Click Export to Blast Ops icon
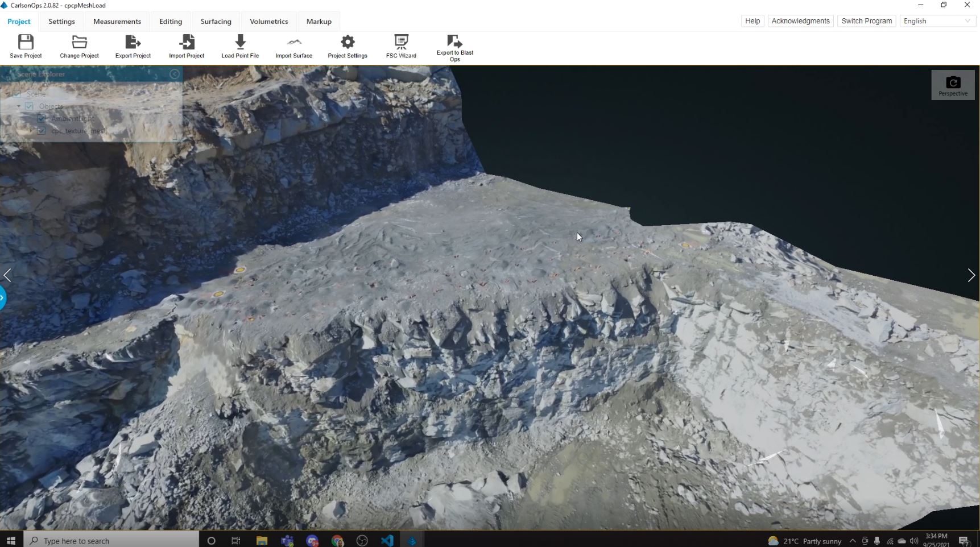The image size is (980, 547). coord(454,41)
